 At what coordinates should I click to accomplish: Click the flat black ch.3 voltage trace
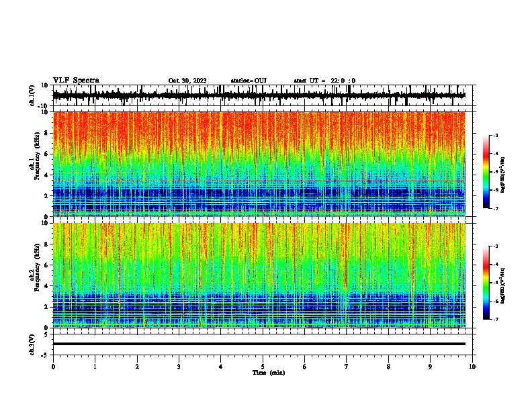(x=259, y=344)
